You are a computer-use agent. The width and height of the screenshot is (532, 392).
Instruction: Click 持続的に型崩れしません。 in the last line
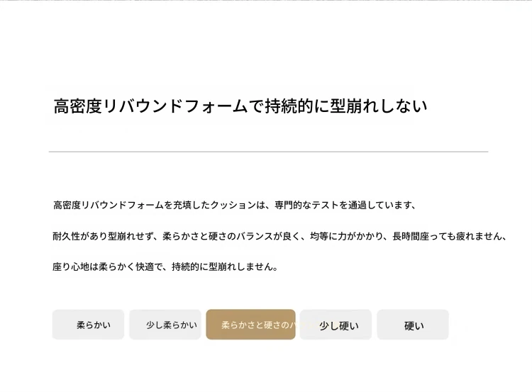(226, 267)
